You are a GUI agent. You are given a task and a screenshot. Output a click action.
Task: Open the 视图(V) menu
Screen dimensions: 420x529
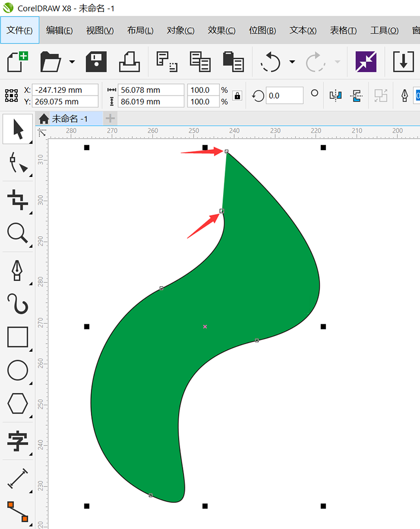(100, 30)
